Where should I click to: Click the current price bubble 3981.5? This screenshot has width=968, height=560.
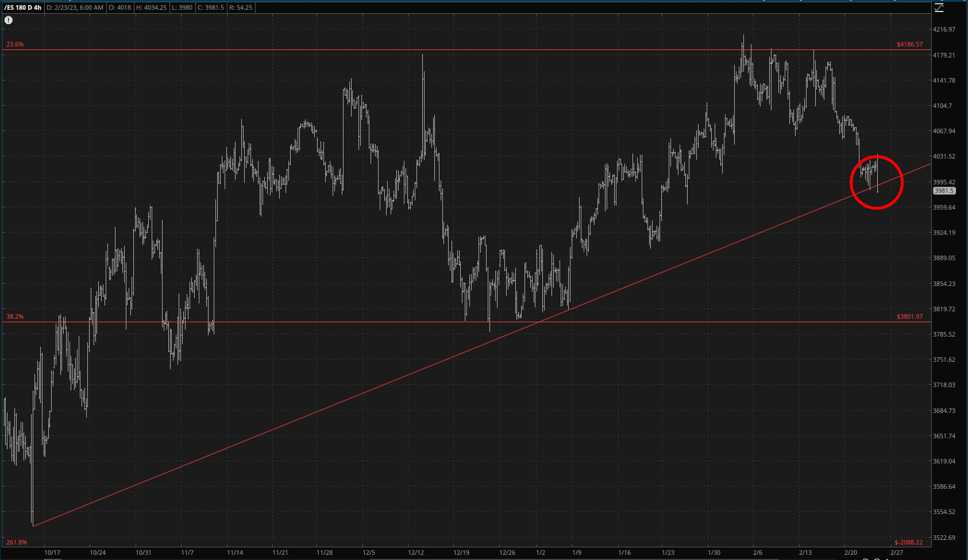pyautogui.click(x=944, y=191)
